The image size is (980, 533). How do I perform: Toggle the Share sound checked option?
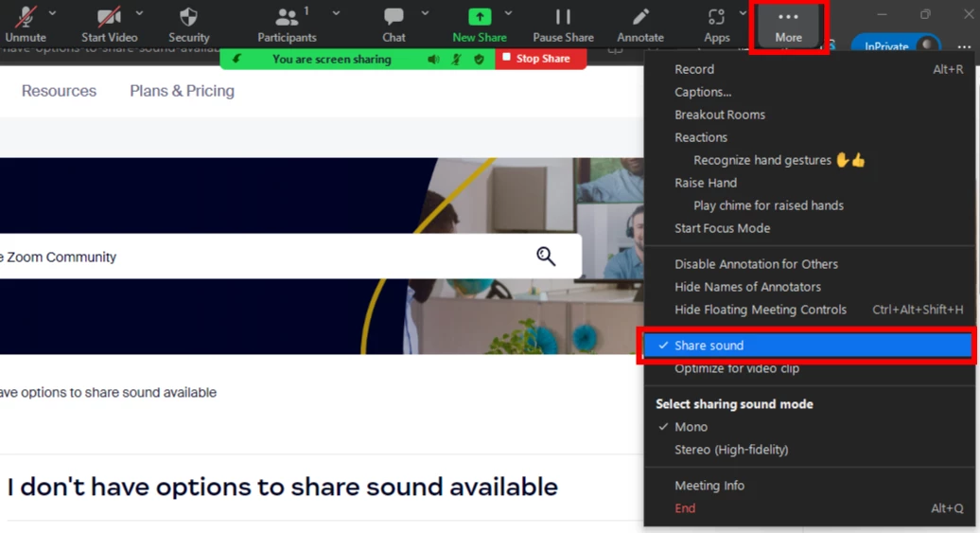pyautogui.click(x=808, y=346)
